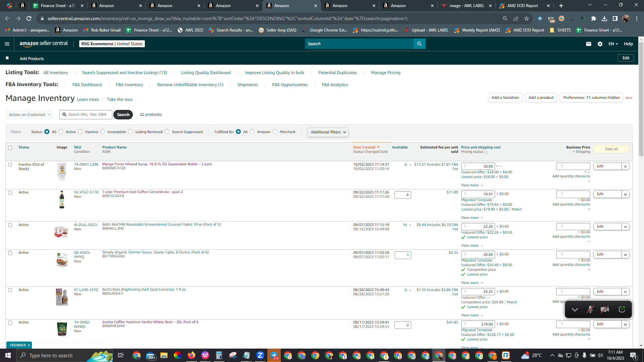The image size is (644, 362).
Task: Expand available inventory chevron for Coconut Flakes
Action: [x=410, y=225]
